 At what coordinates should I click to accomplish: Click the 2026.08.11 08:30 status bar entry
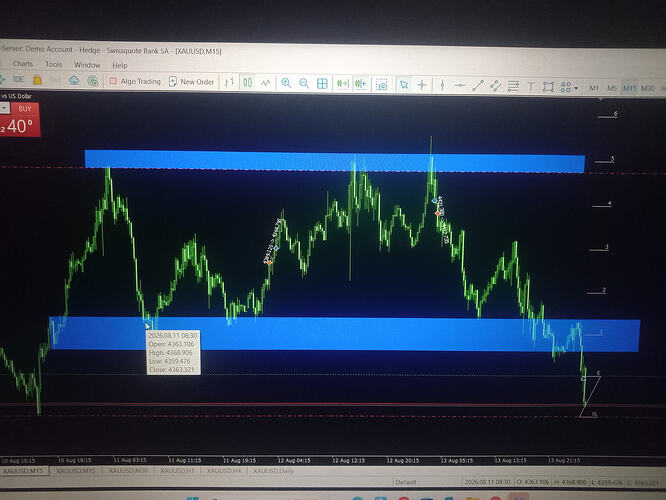(487, 482)
